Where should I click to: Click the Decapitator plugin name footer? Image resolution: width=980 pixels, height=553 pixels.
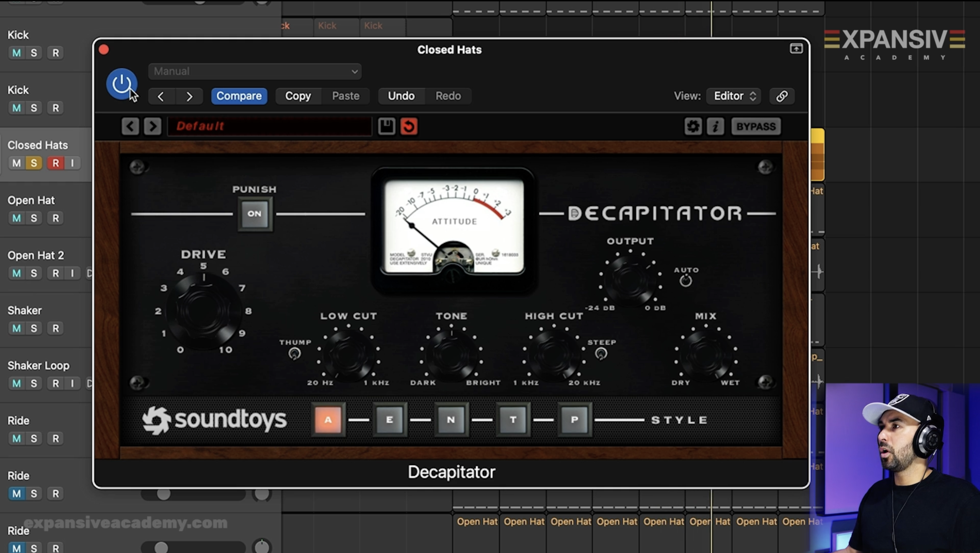point(451,472)
